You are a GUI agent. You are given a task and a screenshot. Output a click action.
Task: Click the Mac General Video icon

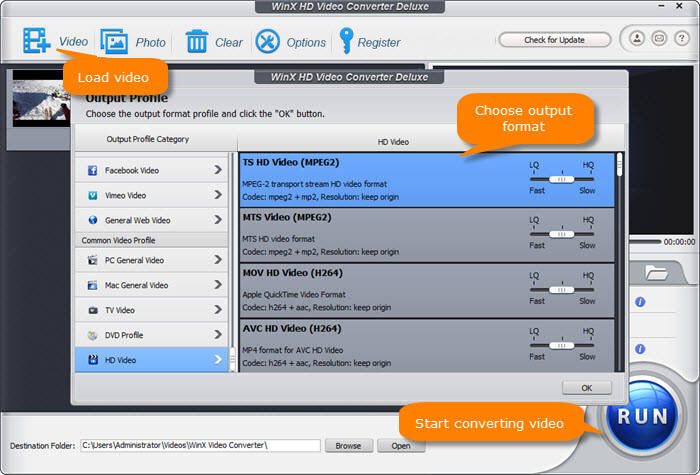click(x=92, y=285)
